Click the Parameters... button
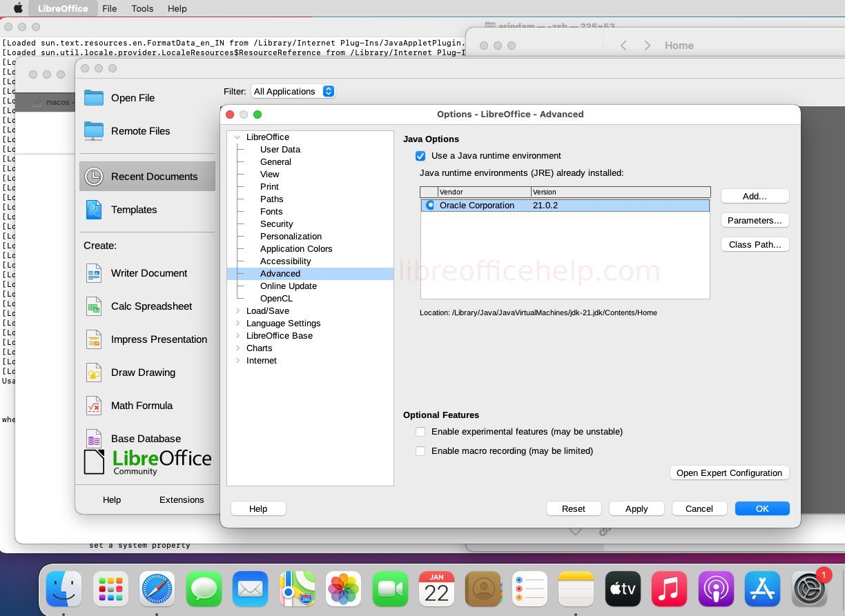Image resolution: width=845 pixels, height=616 pixels. coord(755,221)
